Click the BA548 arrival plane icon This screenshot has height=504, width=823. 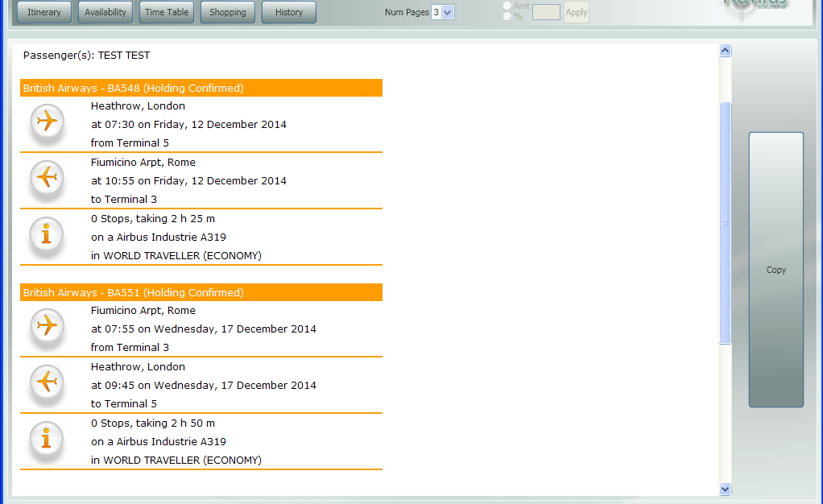click(x=47, y=177)
